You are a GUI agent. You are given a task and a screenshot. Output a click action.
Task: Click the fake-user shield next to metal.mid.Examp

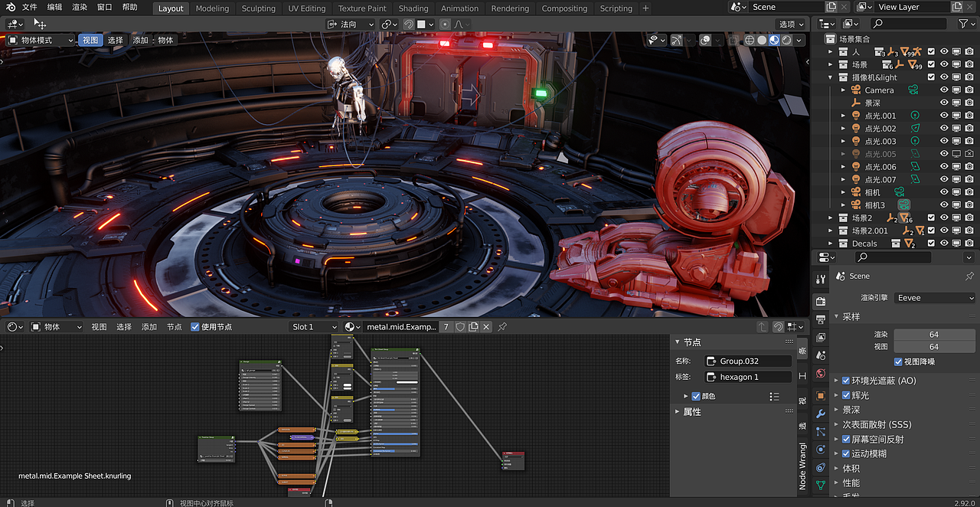460,326
